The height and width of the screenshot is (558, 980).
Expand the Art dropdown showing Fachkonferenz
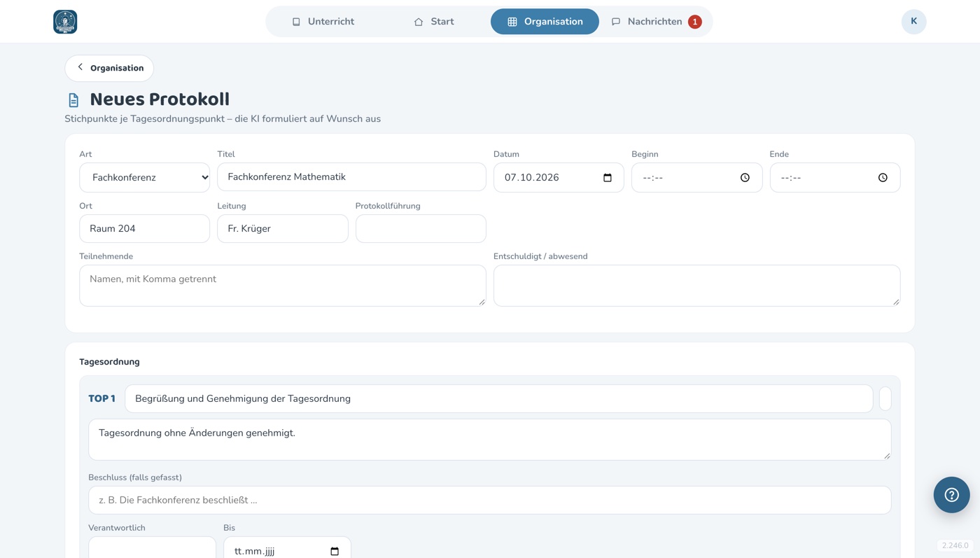pos(145,178)
